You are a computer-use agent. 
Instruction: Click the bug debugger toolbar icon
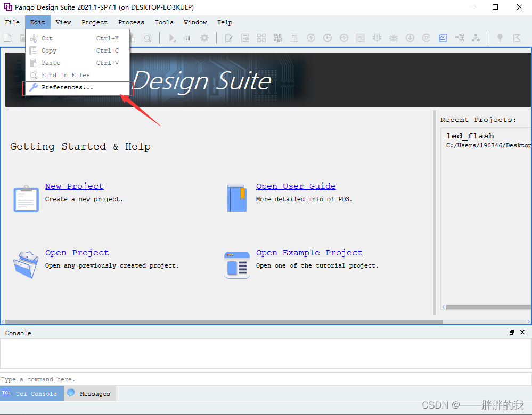click(394, 38)
